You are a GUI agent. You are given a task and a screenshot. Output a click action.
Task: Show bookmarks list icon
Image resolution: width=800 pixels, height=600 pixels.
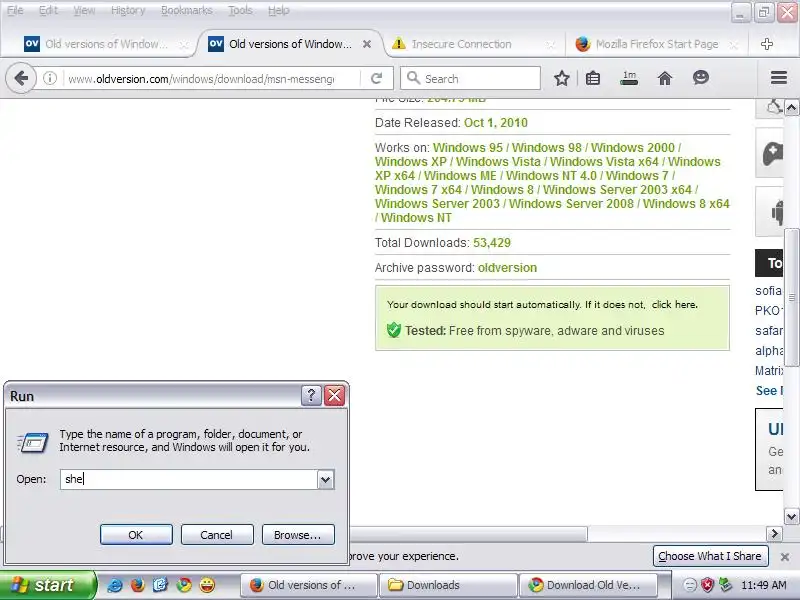tap(593, 78)
